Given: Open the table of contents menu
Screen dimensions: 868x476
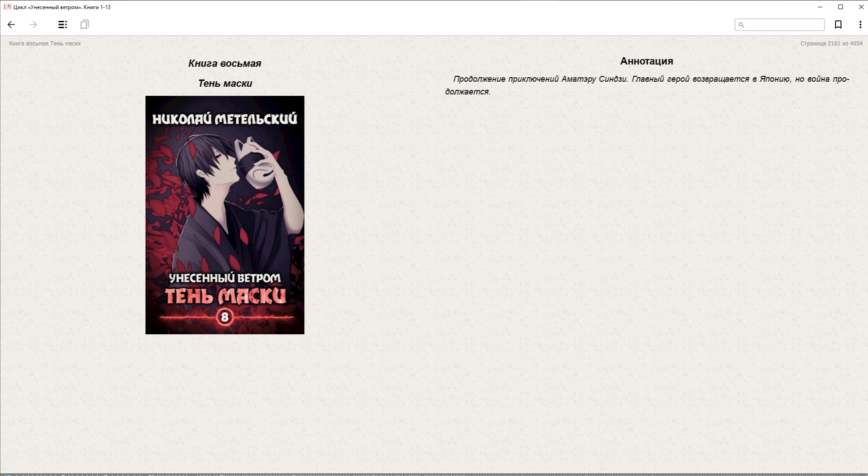Looking at the screenshot, I should 63,25.
